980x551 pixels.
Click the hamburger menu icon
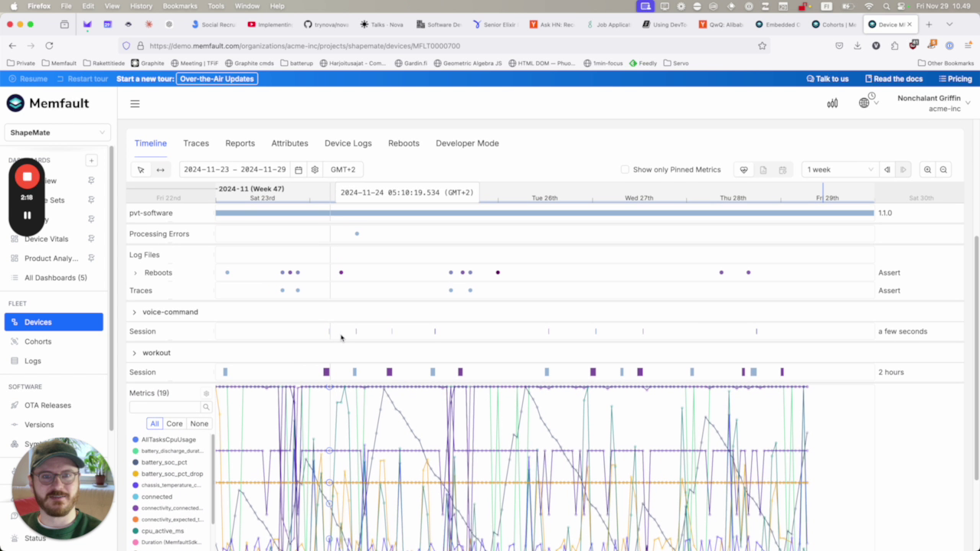pyautogui.click(x=135, y=104)
